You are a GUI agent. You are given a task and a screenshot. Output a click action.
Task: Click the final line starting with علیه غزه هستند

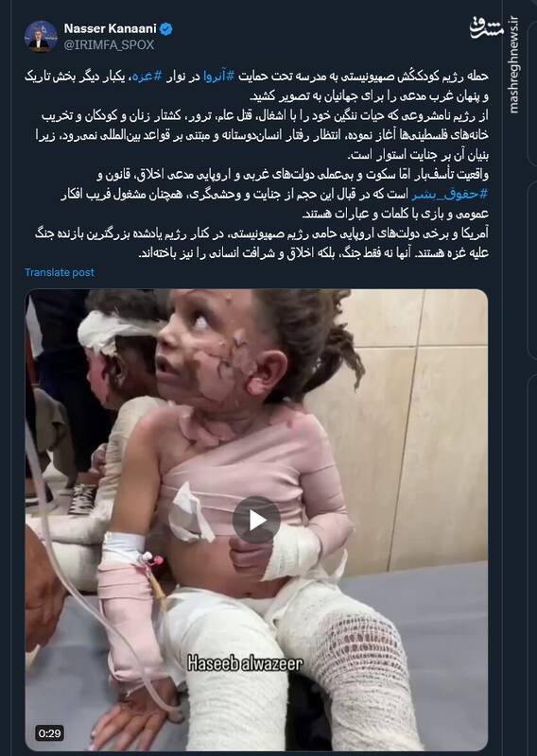314,253
